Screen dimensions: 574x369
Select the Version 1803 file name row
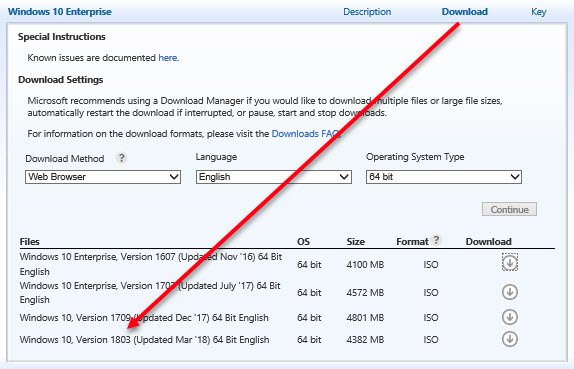[x=144, y=340]
